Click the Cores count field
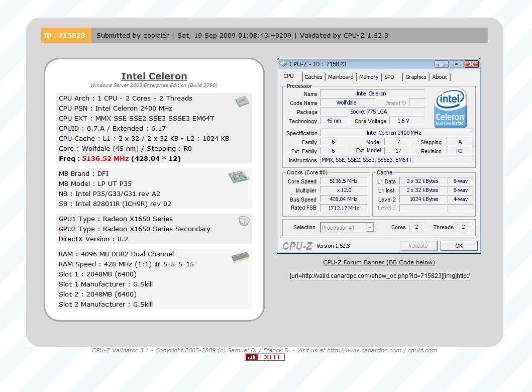 pyautogui.click(x=416, y=227)
